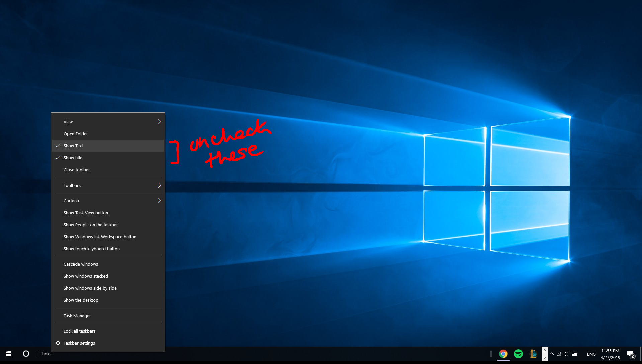Click the up arrow on the toolbar scrollbar
The height and width of the screenshot is (364, 642).
click(x=545, y=350)
